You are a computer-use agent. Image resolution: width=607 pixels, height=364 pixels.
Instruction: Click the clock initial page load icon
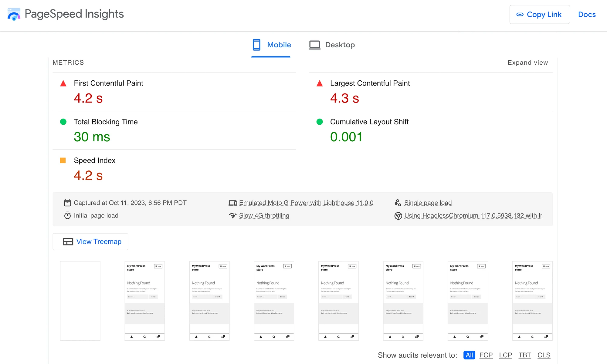coord(68,215)
